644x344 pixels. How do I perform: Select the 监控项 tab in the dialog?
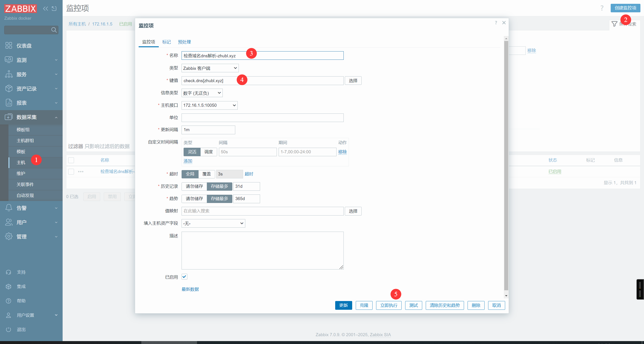click(149, 42)
